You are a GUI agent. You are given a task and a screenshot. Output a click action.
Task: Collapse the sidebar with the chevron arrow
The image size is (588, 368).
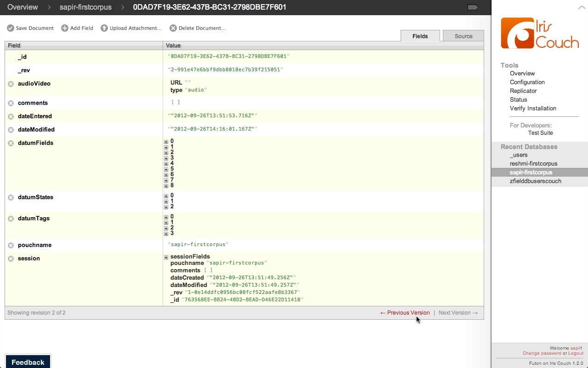coord(581,7)
